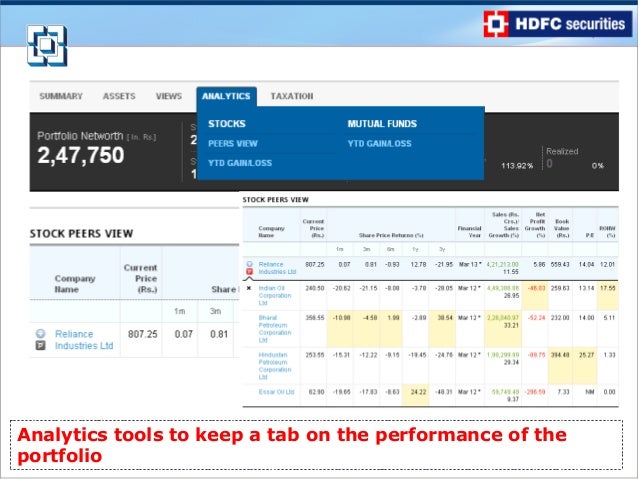Screen dimensions: 638x479
Task: Click highlighted Indian Oil RONW 17.55
Action: coord(607,288)
